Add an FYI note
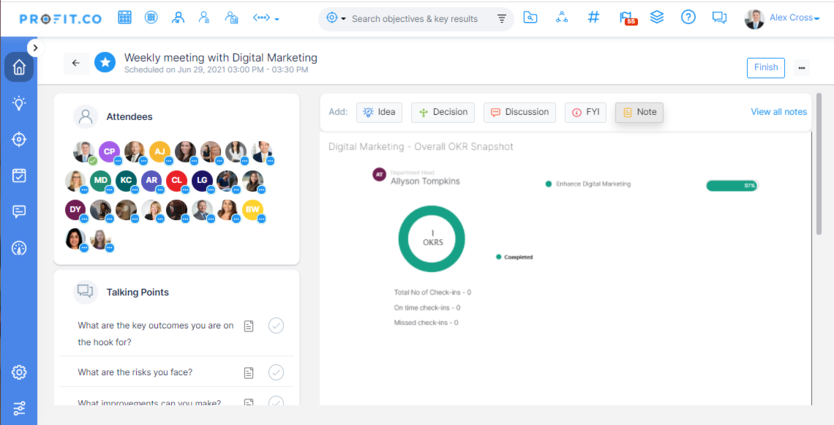834x425 pixels. (586, 112)
